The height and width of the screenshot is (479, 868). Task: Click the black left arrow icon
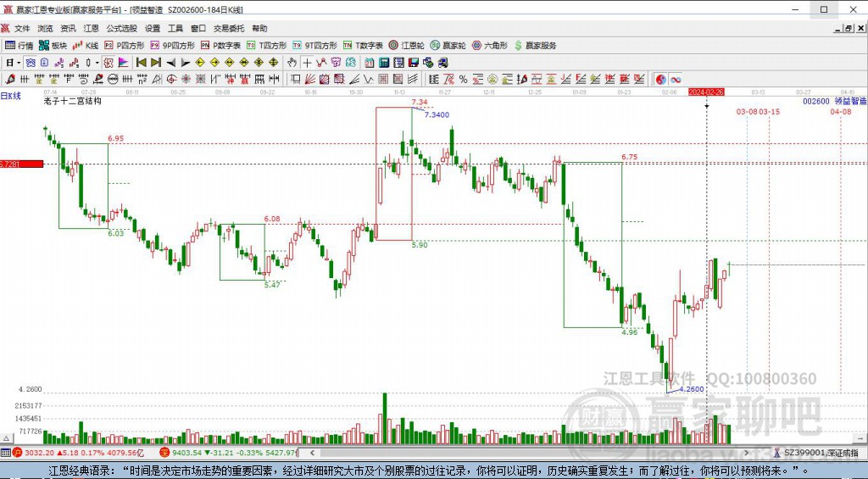tap(171, 63)
